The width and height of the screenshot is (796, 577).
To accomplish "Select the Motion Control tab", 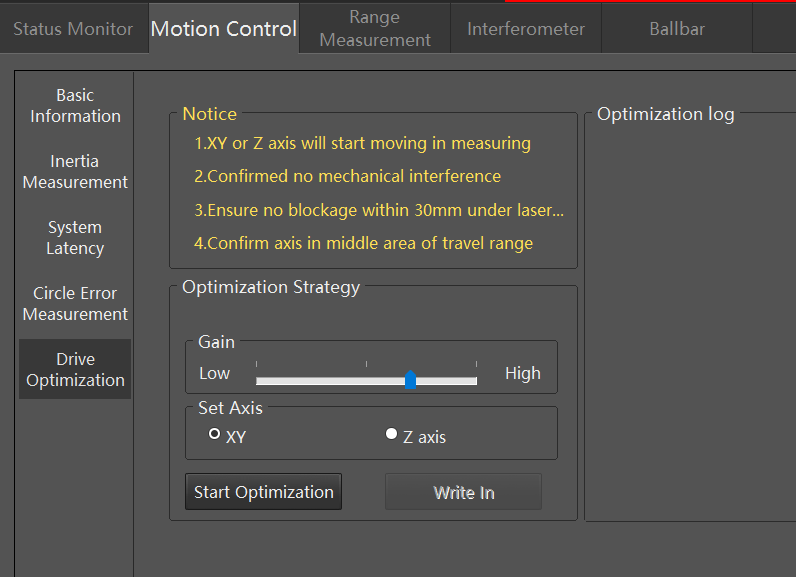I will pos(224,28).
